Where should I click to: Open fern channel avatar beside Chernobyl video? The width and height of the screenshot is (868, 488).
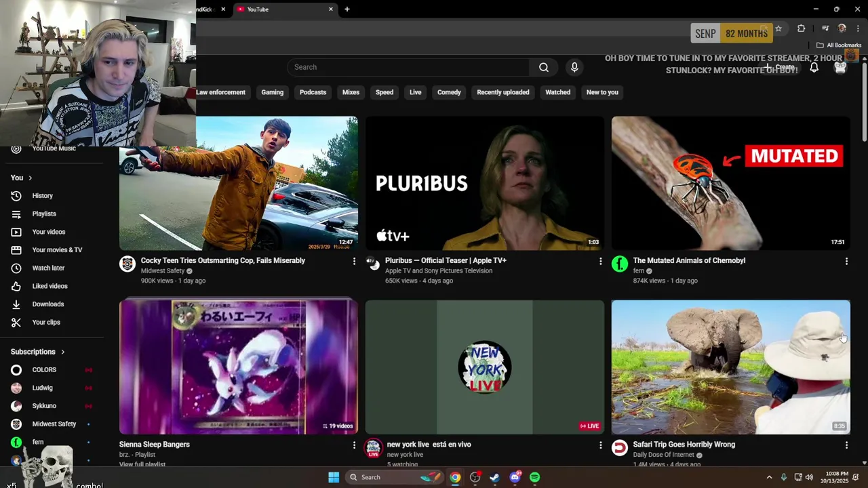coord(620,264)
